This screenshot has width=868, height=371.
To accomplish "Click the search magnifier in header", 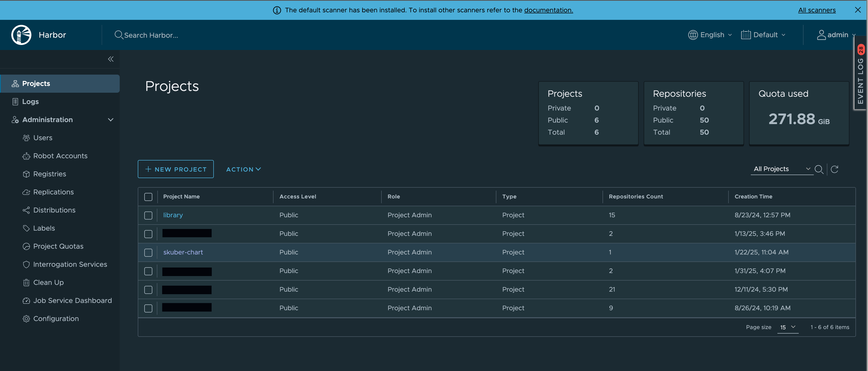I will pos(119,35).
